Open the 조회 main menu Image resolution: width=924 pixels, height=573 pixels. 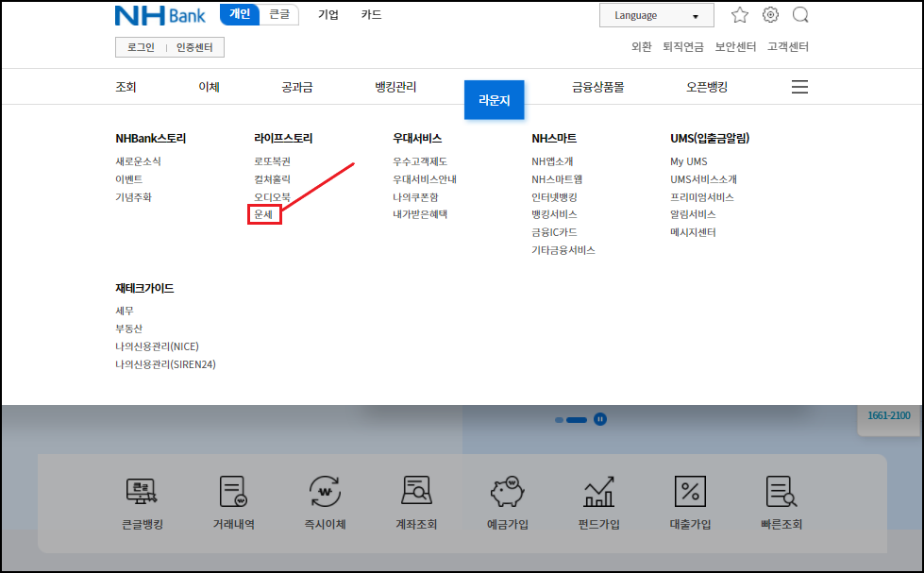coord(126,87)
